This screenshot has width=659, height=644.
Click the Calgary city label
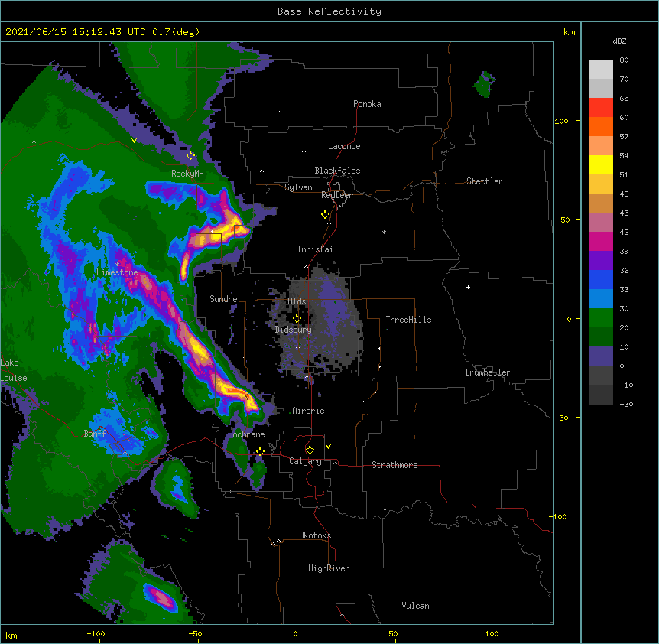coord(305,461)
